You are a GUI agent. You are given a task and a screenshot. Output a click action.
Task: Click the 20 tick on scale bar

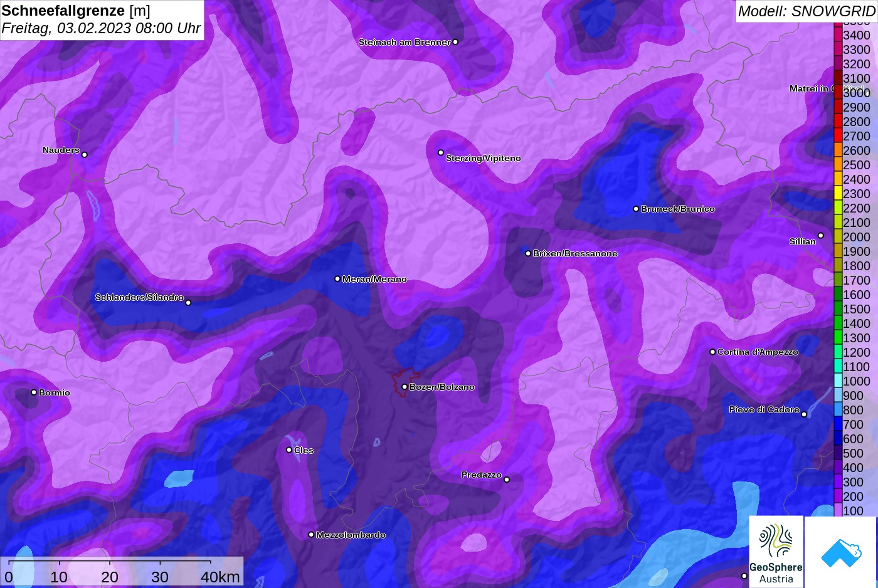(110, 577)
